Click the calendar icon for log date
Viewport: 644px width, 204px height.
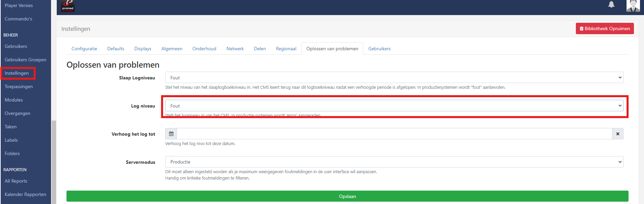[x=171, y=134]
